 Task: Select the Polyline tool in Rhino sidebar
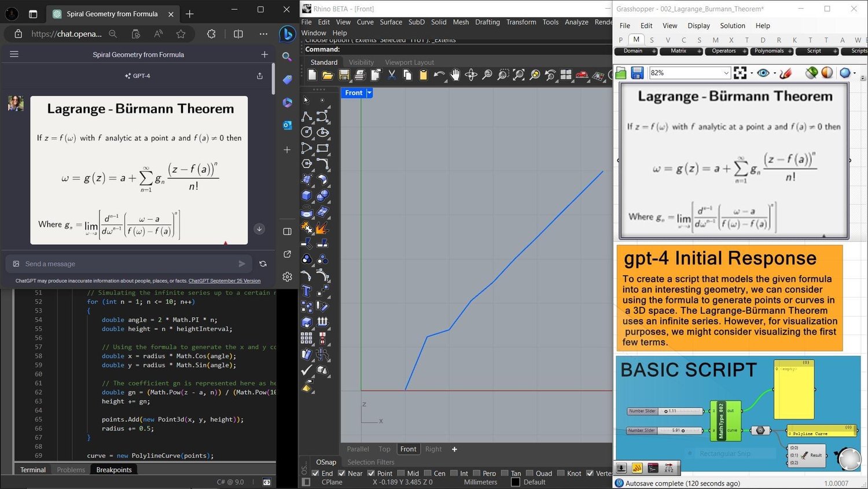(x=307, y=116)
